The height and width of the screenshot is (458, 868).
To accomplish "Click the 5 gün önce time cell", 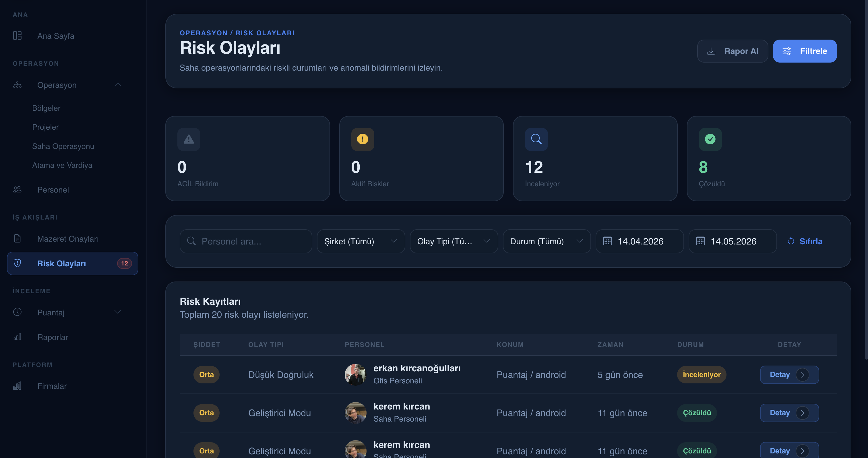I will pos(620,374).
